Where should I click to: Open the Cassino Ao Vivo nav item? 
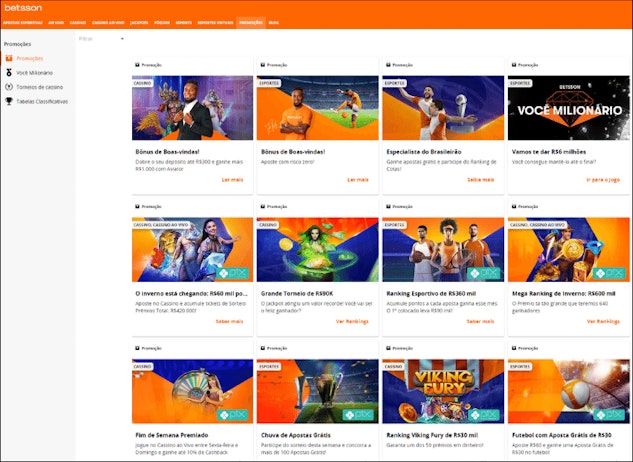(x=108, y=23)
